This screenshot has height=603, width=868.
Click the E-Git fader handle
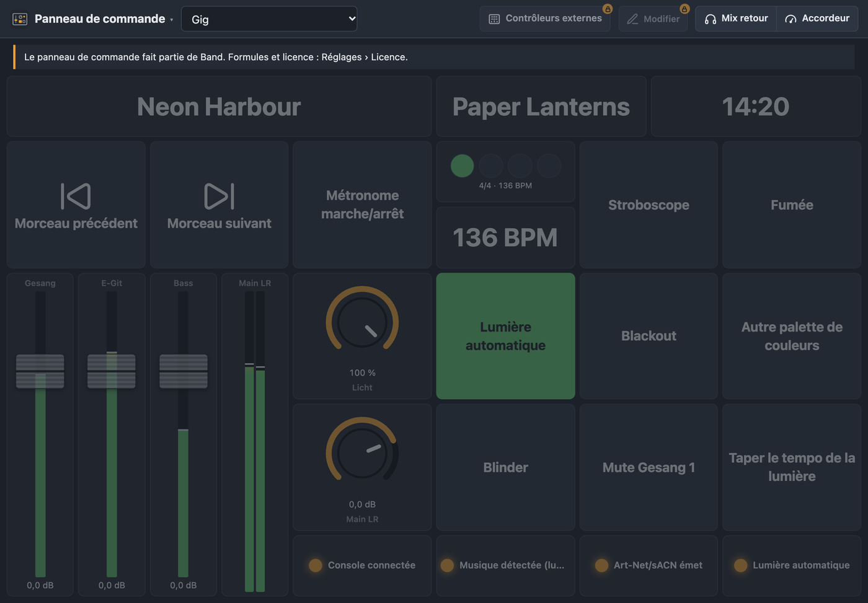click(x=112, y=371)
